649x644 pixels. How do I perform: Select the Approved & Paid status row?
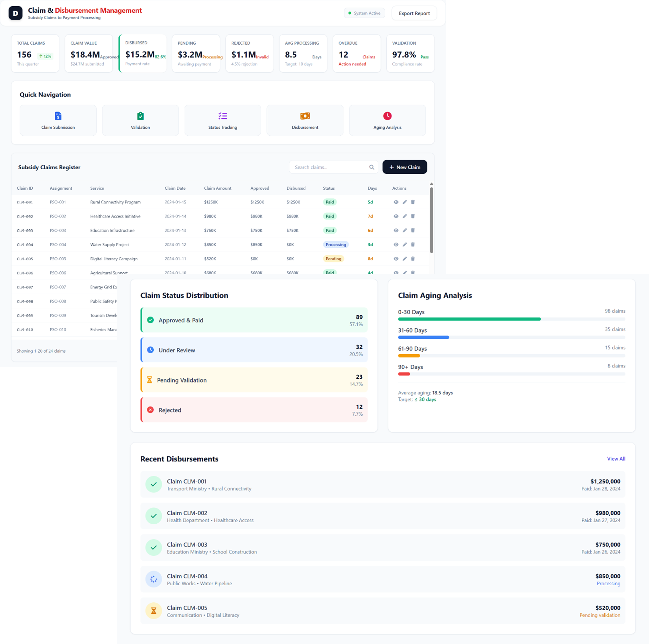(254, 320)
